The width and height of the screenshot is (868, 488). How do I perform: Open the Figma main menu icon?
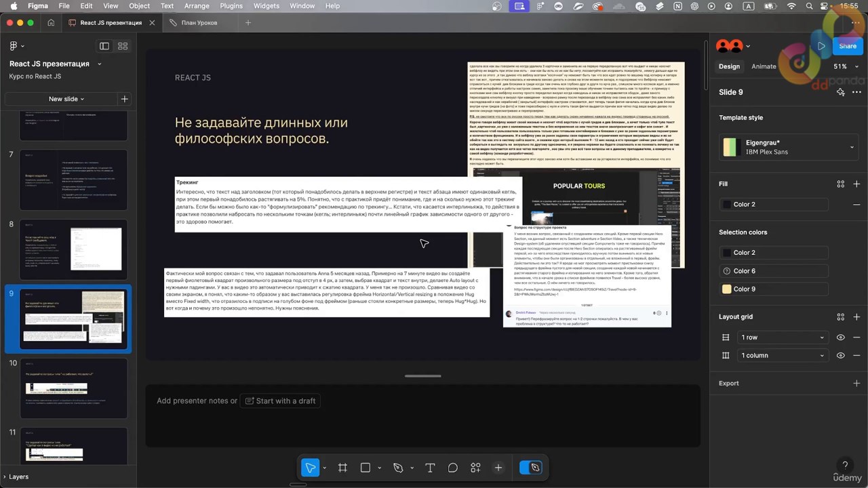[15, 46]
